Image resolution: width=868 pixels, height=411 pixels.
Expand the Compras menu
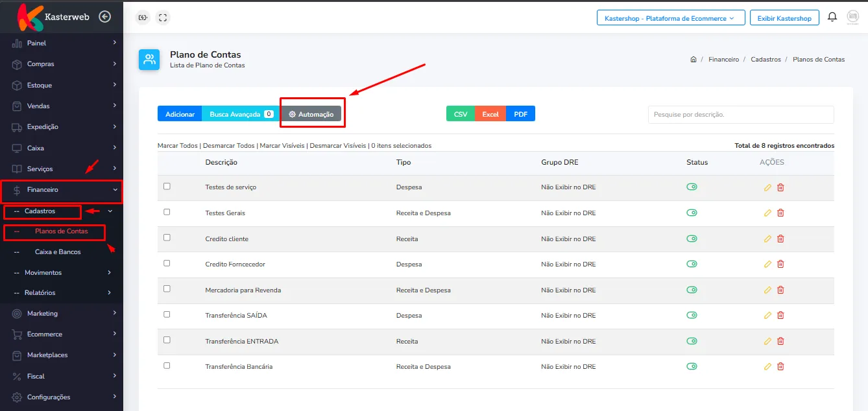click(x=62, y=64)
